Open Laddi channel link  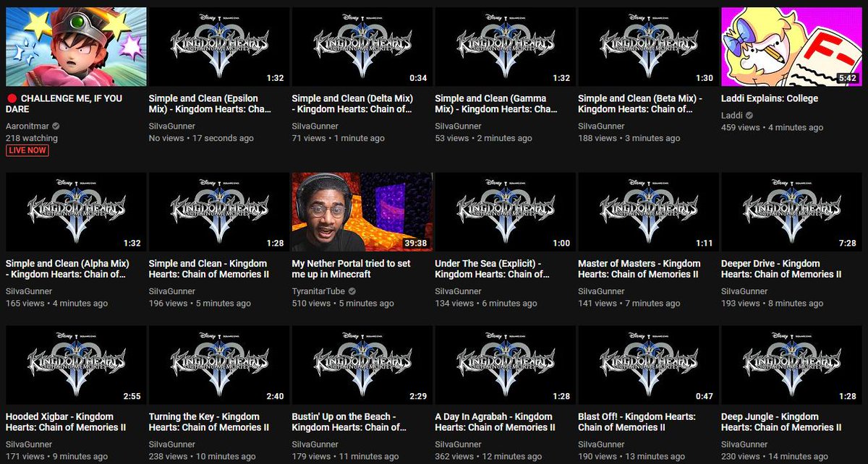coord(732,116)
